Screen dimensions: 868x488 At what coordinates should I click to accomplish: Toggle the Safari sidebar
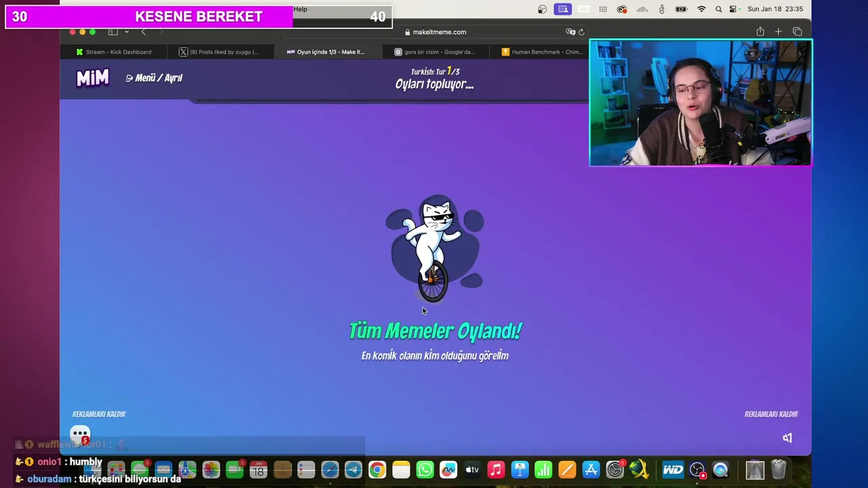[113, 32]
